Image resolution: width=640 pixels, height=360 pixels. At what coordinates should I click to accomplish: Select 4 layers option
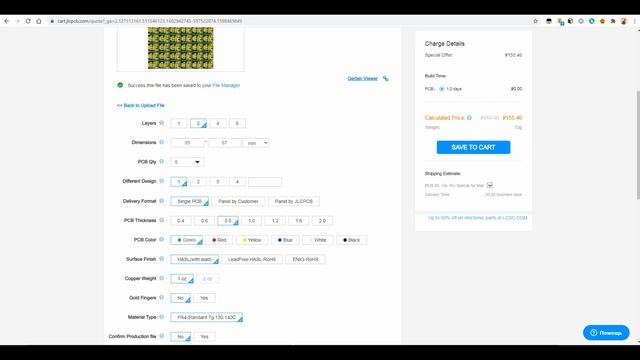218,123
